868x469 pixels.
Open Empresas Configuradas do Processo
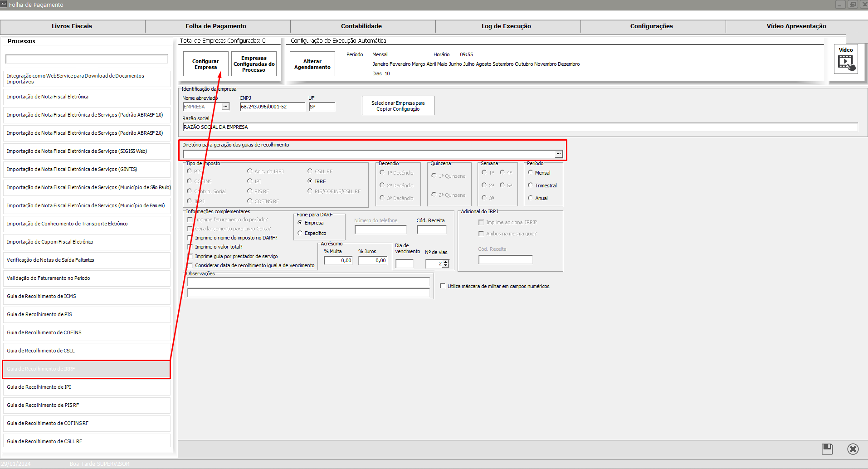coord(254,64)
